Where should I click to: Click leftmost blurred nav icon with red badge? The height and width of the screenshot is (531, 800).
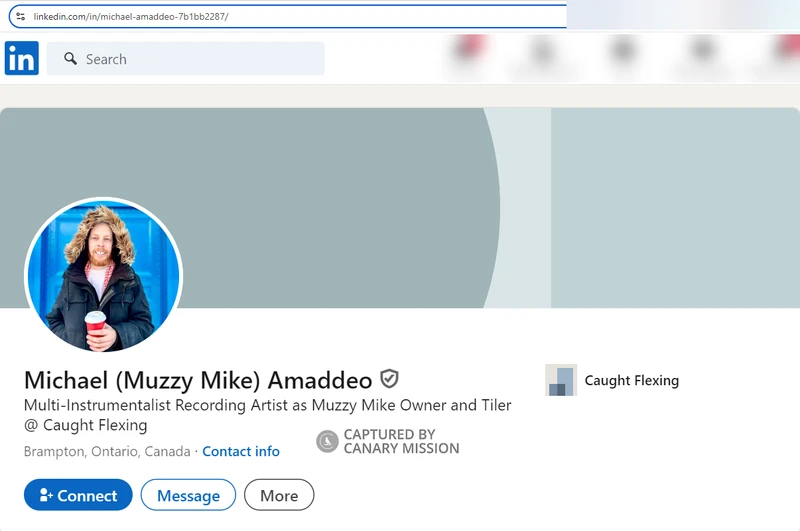[x=468, y=53]
